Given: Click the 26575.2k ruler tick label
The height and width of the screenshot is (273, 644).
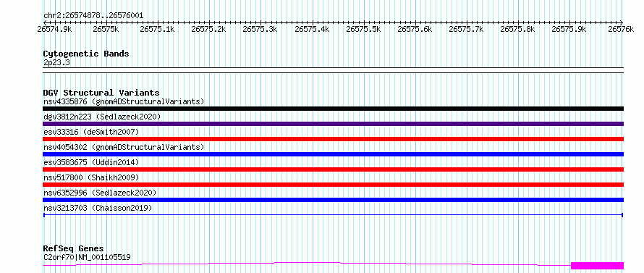Looking at the screenshot, I should pos(208,29).
